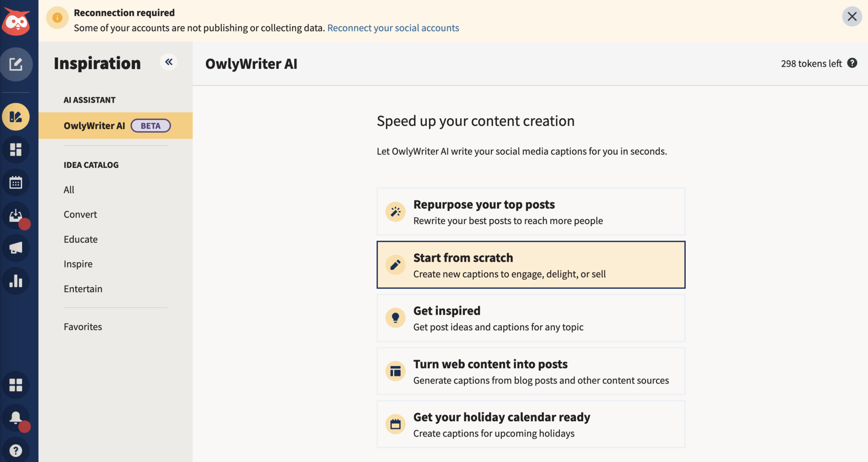The image size is (868, 462).
Task: Open Favorites in the sidebar
Action: pyautogui.click(x=83, y=327)
